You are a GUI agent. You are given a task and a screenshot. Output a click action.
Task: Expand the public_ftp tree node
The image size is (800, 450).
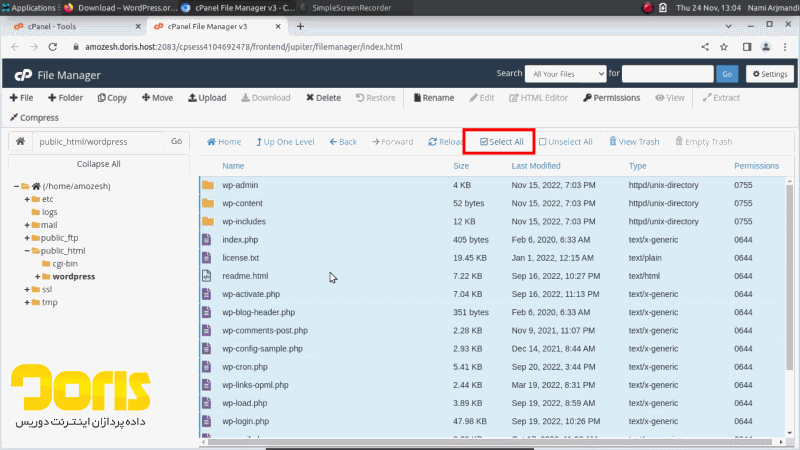pos(27,238)
